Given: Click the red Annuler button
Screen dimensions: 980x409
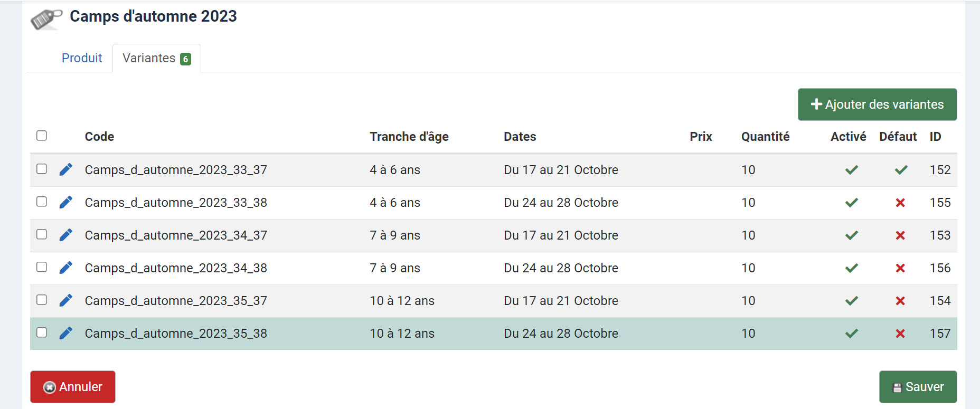Looking at the screenshot, I should click(x=73, y=387).
